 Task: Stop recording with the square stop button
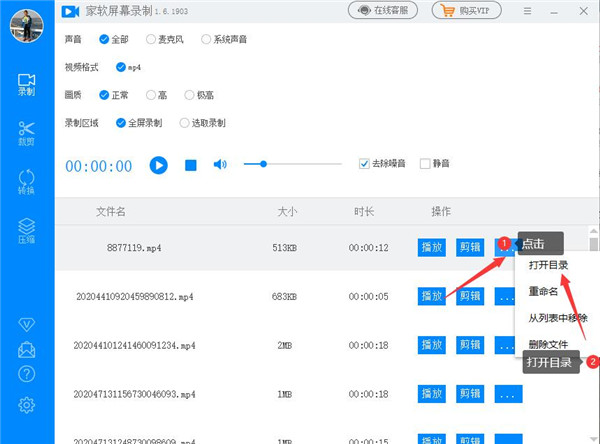[x=191, y=165]
